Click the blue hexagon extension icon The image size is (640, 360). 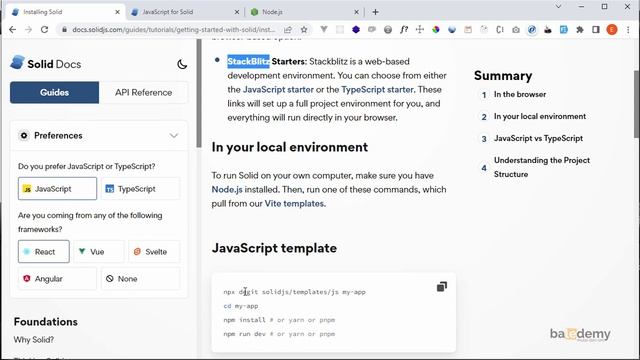click(356, 29)
